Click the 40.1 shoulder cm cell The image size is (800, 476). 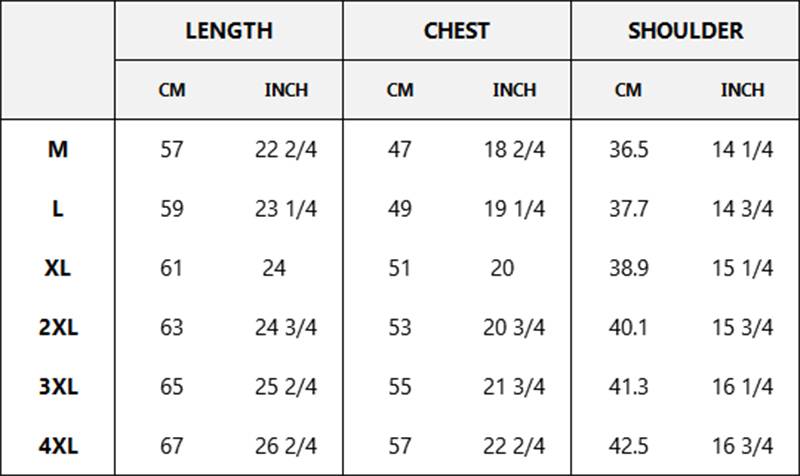628,327
